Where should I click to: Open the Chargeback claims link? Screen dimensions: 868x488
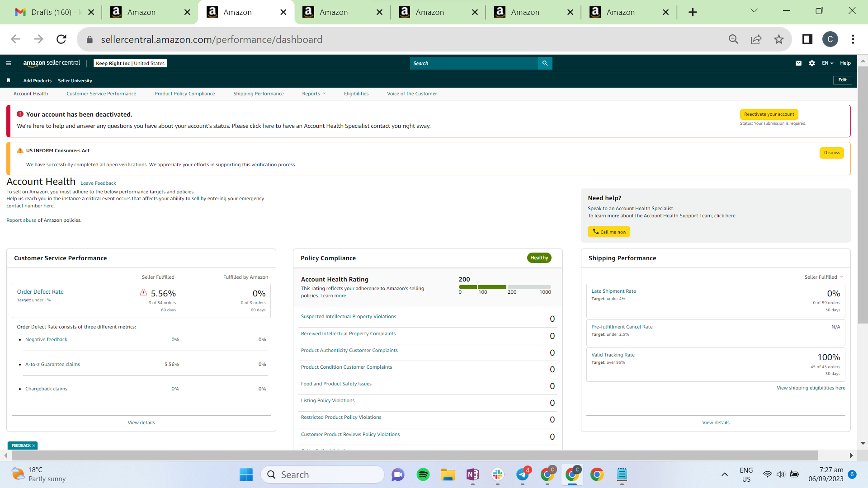46,389
